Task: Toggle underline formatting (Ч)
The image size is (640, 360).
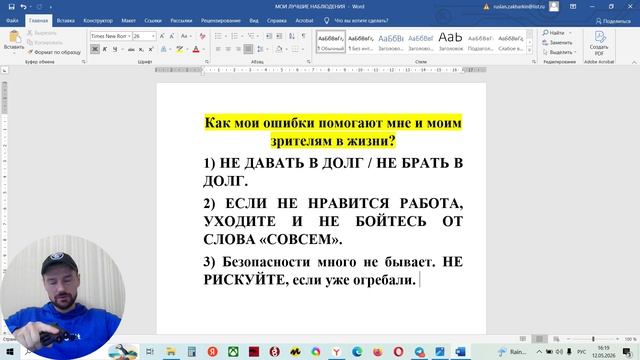Action: point(115,49)
